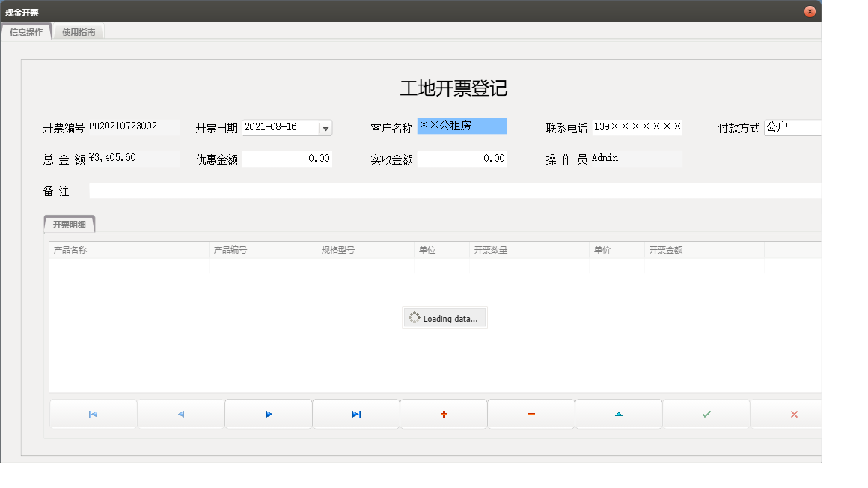Cancel changes with the X icon
This screenshot has width=868, height=488.
click(793, 413)
